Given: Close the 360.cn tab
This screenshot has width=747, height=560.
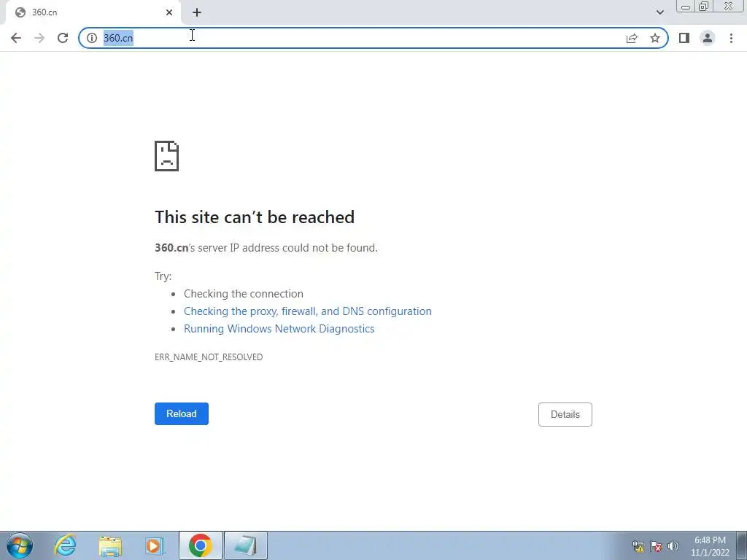Looking at the screenshot, I should (169, 13).
